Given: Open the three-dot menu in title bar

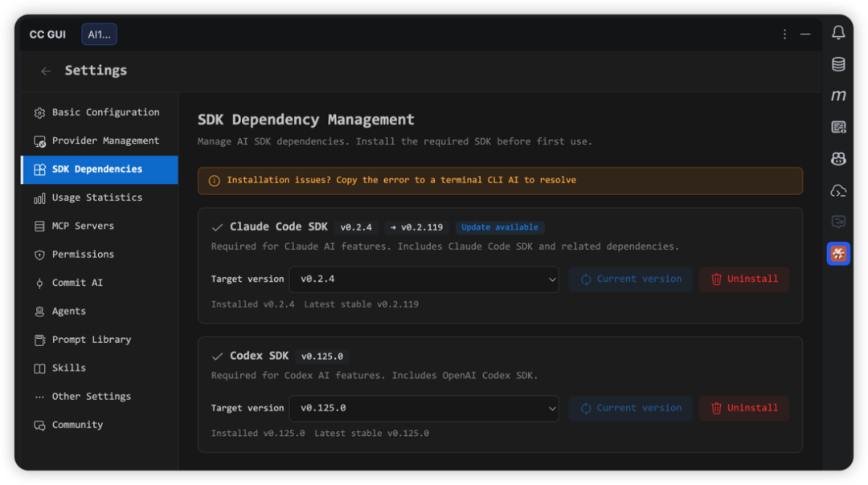Looking at the screenshot, I should 784,35.
